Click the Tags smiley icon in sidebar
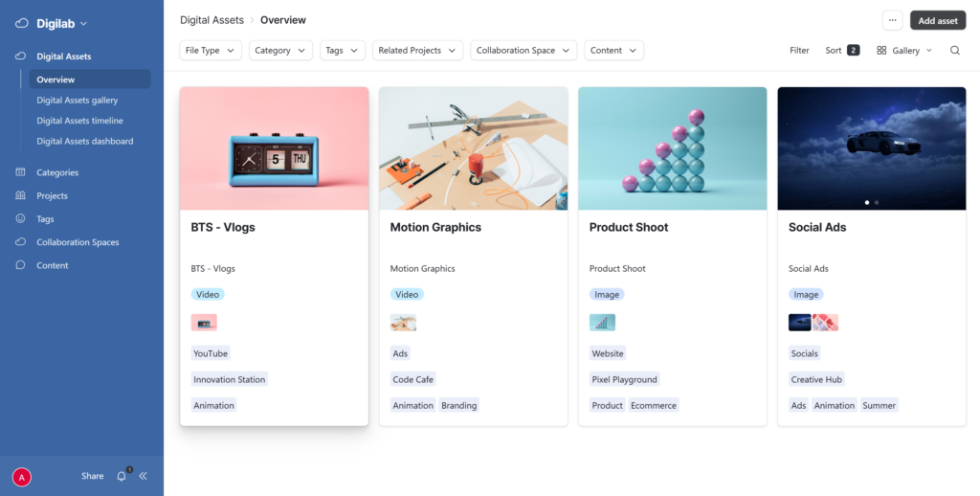980x496 pixels. 21,219
